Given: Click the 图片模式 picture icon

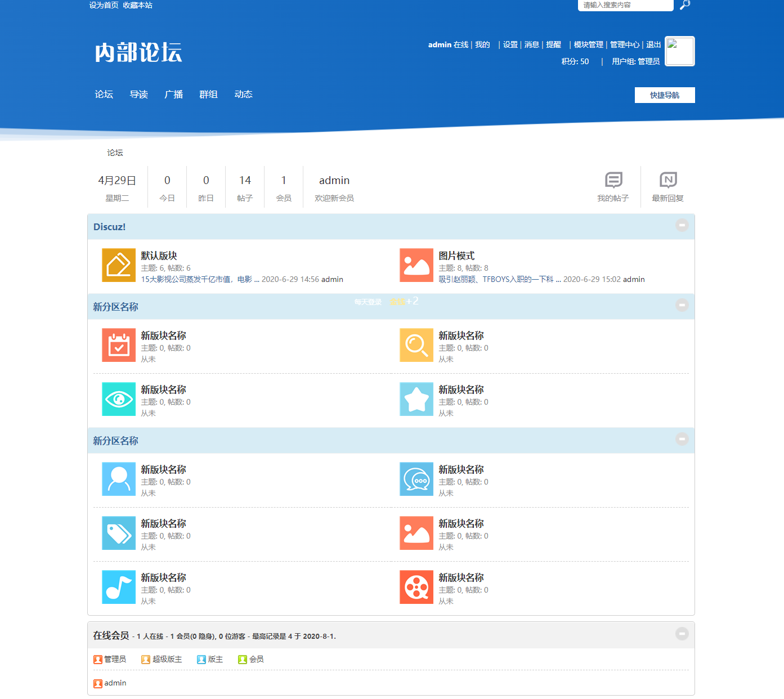Looking at the screenshot, I should pos(416,265).
